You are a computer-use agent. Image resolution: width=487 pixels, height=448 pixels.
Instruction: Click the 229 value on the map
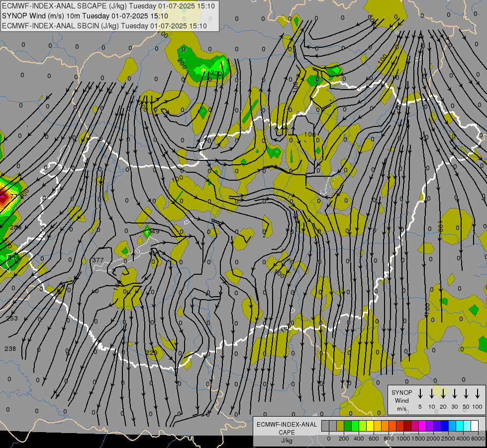(x=152, y=352)
